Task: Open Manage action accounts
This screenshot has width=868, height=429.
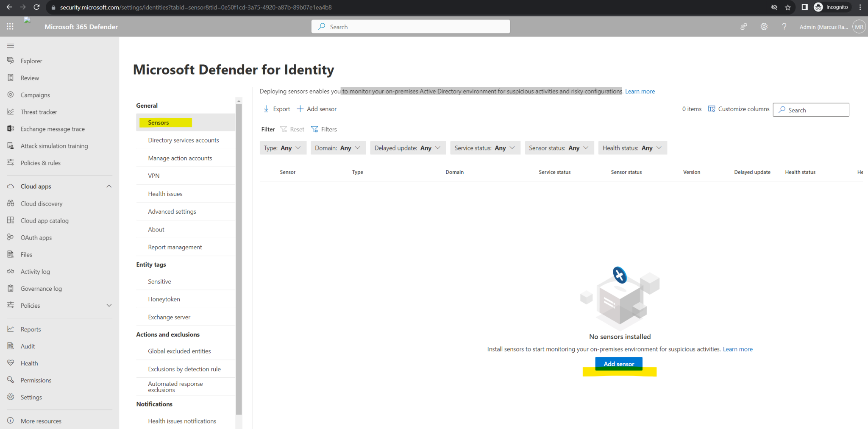Action: tap(186, 158)
